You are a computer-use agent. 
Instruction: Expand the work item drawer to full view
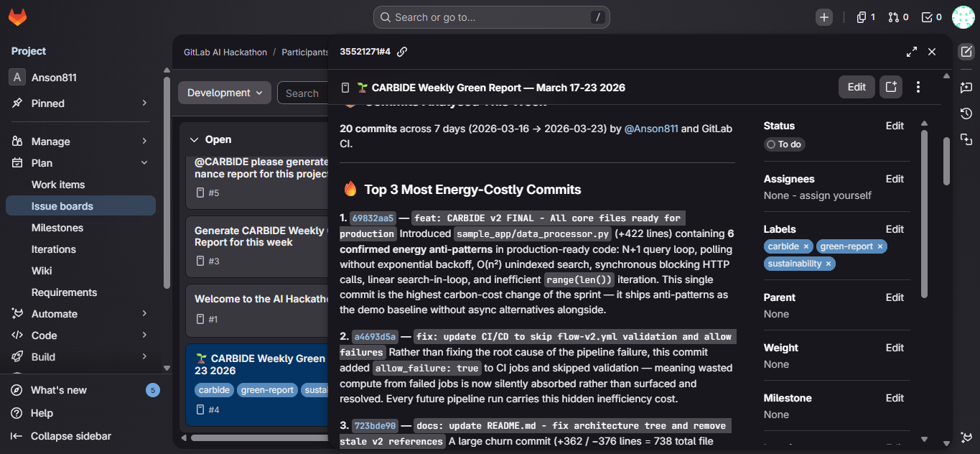(912, 52)
